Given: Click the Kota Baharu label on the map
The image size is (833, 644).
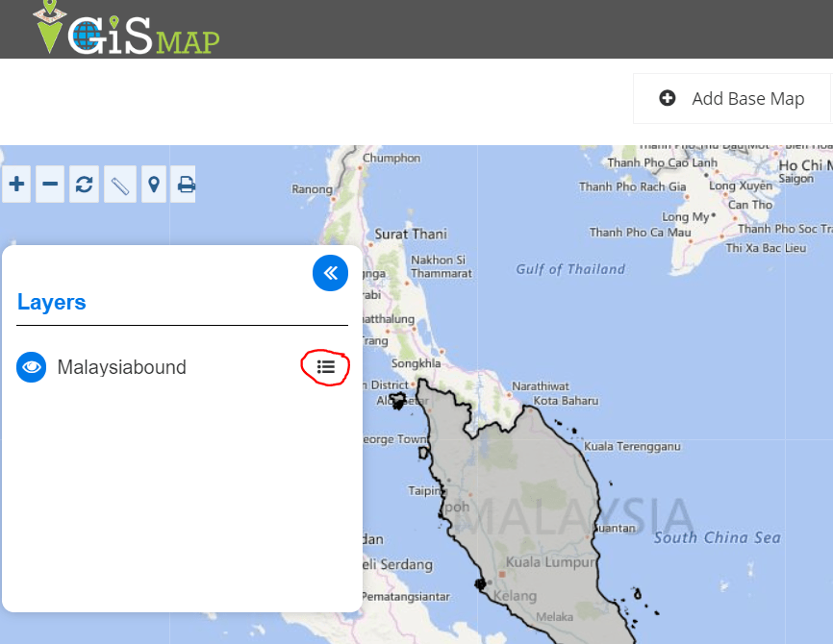Looking at the screenshot, I should click(x=566, y=401).
